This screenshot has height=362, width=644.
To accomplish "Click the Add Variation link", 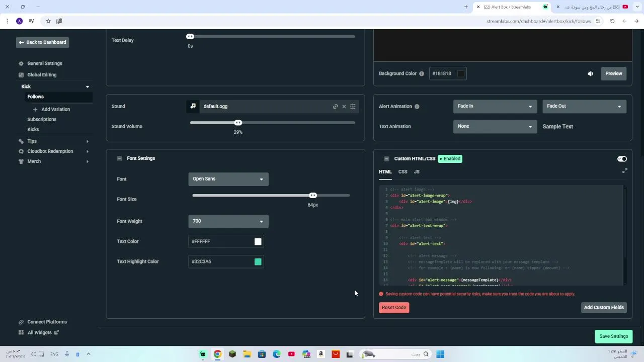I will pyautogui.click(x=56, y=109).
